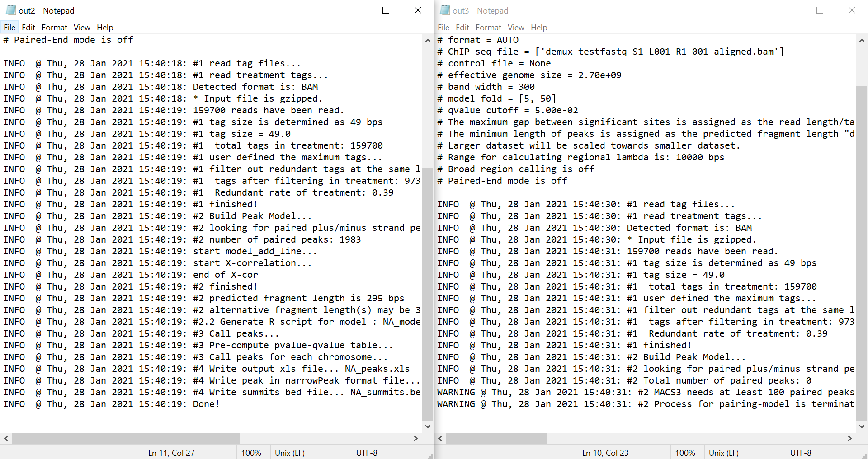Click the Notepad icon in out2's title bar
The width and height of the screenshot is (868, 459).
(x=10, y=10)
